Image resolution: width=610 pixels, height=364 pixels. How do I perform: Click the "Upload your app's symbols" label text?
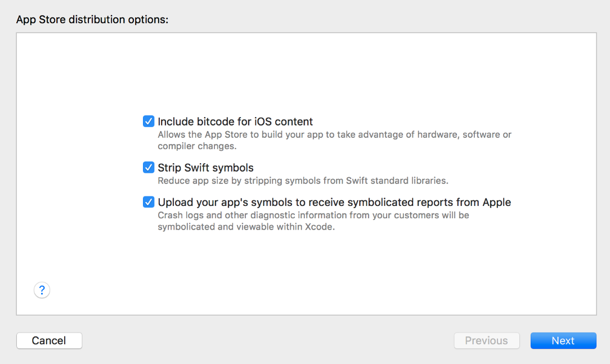(x=334, y=202)
